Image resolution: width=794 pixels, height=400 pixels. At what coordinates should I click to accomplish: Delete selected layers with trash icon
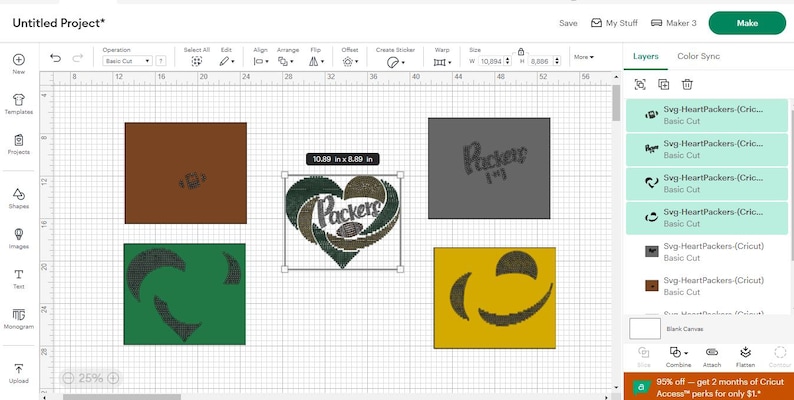[x=687, y=85]
